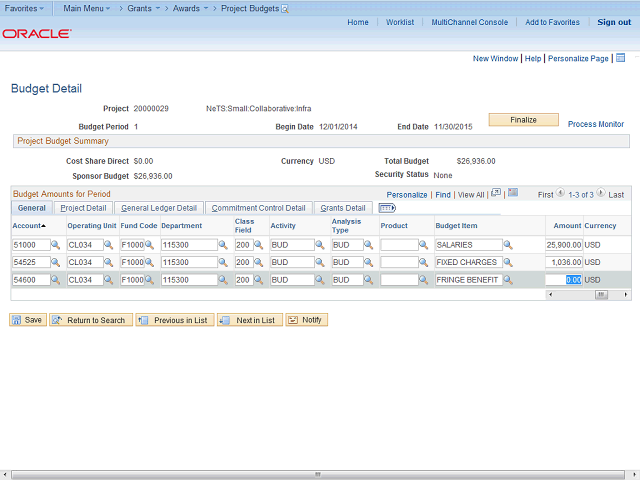Show all columns tab icon
640x480 pixels.
coord(387,208)
